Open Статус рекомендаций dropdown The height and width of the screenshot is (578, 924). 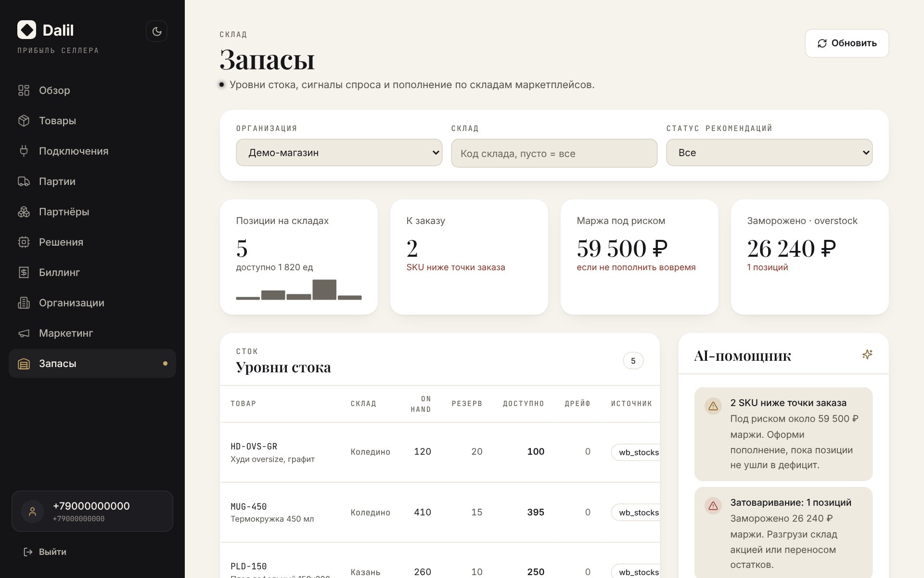tap(769, 153)
